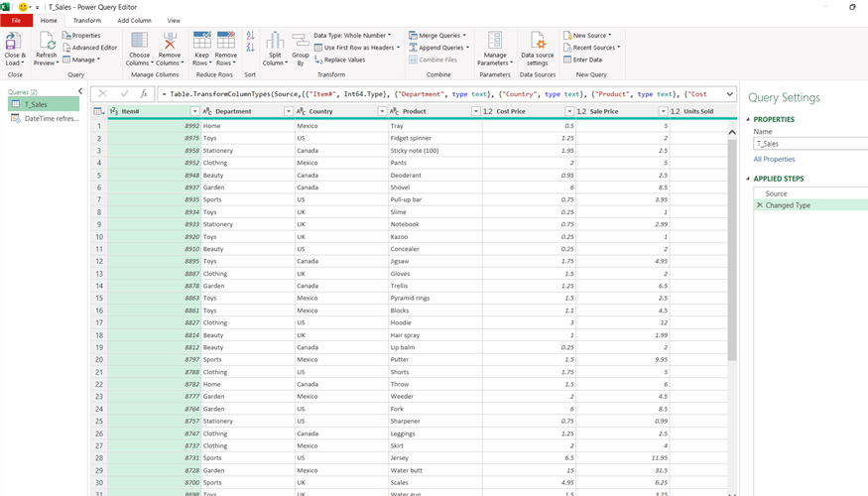Select the T_Sales query
Screen dimensions: 868x496
coord(44,104)
